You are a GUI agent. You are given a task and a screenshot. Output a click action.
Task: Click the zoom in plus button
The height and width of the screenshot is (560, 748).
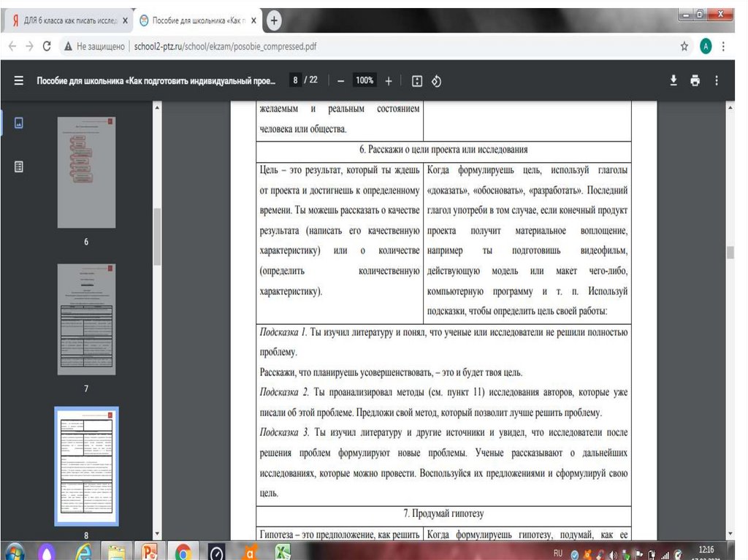[389, 81]
